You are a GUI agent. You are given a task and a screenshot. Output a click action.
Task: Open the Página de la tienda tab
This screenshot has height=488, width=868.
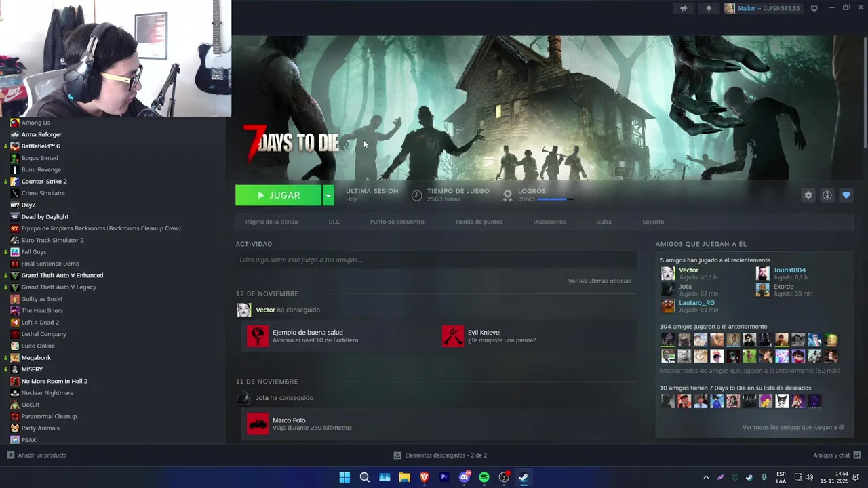(x=271, y=222)
